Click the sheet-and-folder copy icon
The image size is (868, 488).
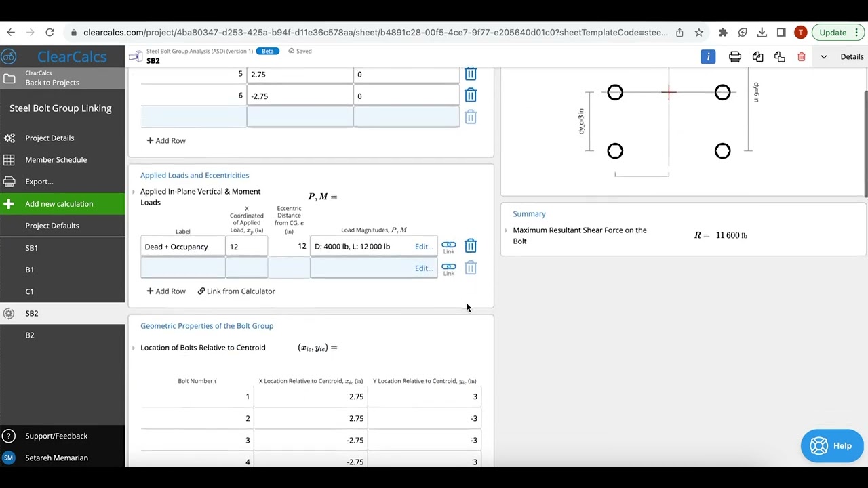click(780, 57)
